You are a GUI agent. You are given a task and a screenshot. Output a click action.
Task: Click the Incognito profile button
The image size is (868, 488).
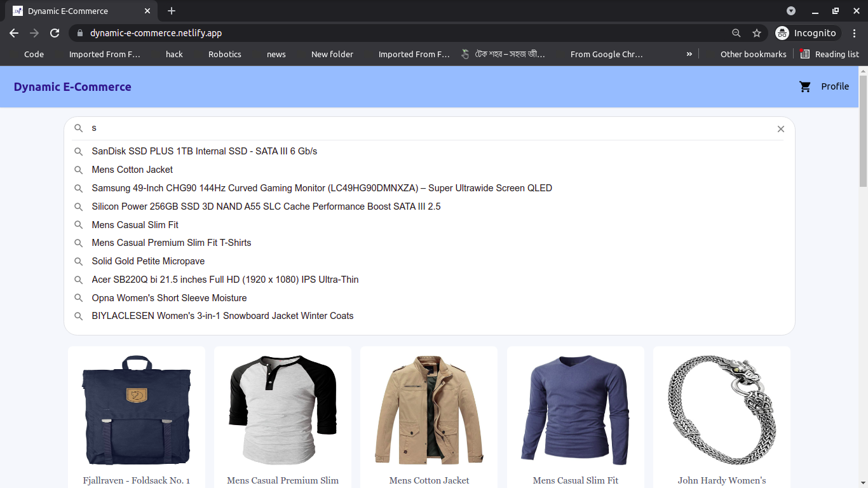point(806,33)
